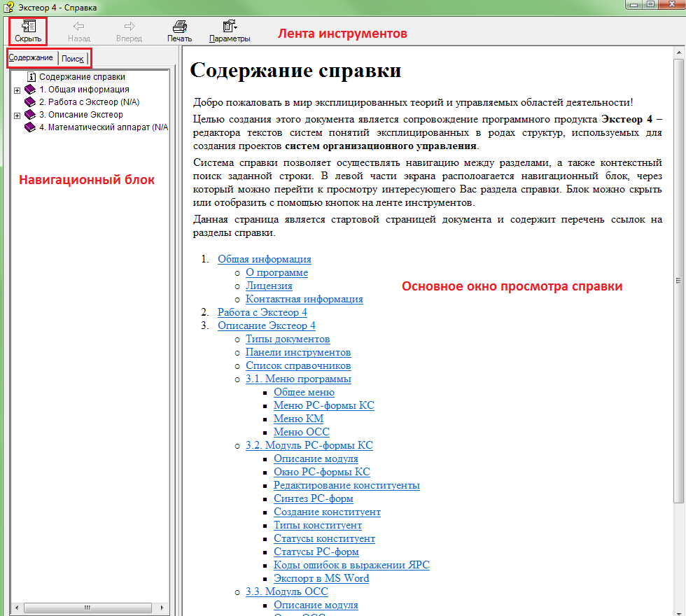Viewport: 686px width, 616px height.
Task: Open the Экспорт в MS Word link
Action: pos(321,578)
